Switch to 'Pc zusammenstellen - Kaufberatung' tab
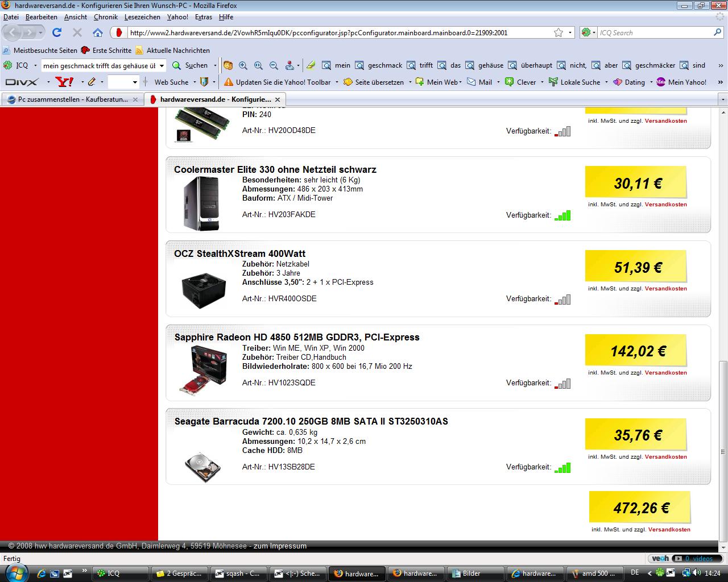The height and width of the screenshot is (582, 728). (x=72, y=99)
